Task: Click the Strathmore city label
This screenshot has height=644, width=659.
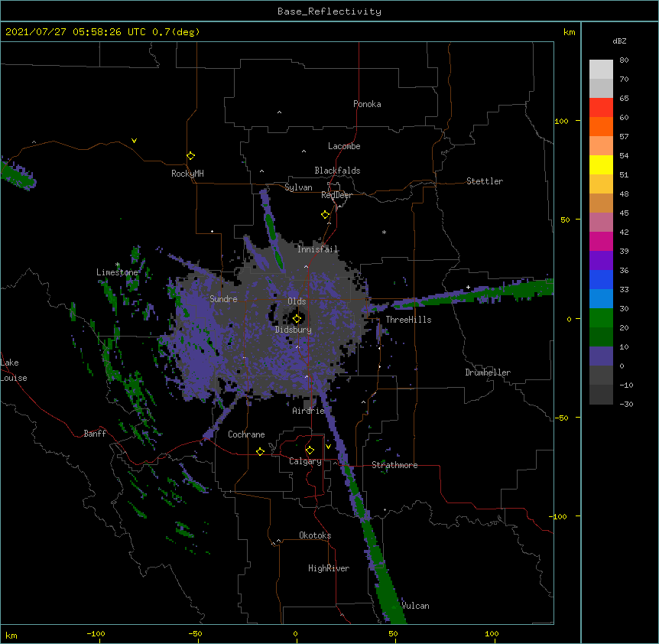Action: (394, 465)
